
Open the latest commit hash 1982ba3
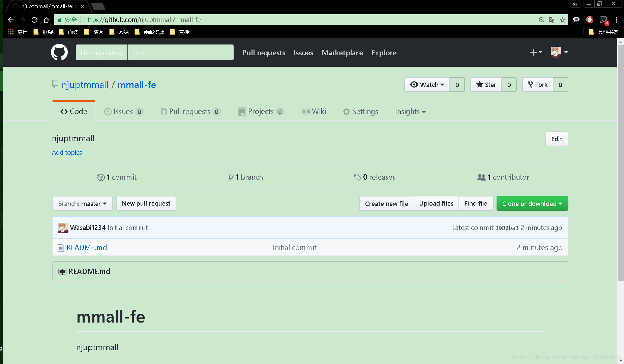point(507,228)
